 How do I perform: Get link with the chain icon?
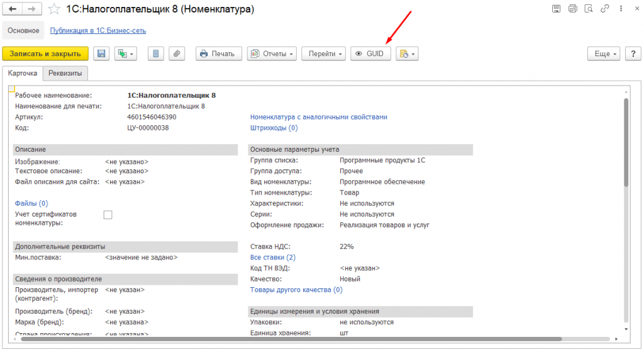pos(604,9)
